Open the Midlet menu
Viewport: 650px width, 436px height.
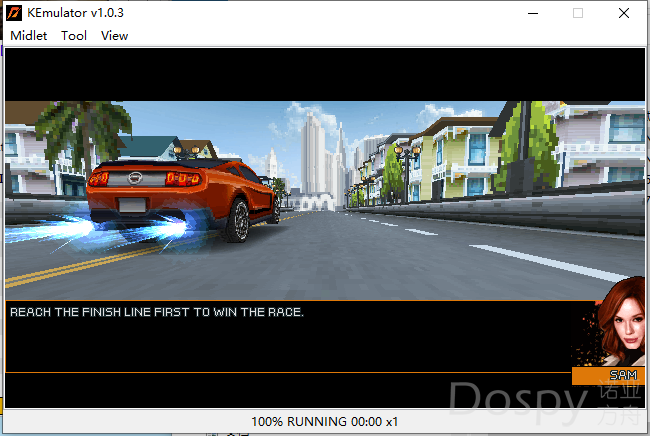click(x=29, y=36)
